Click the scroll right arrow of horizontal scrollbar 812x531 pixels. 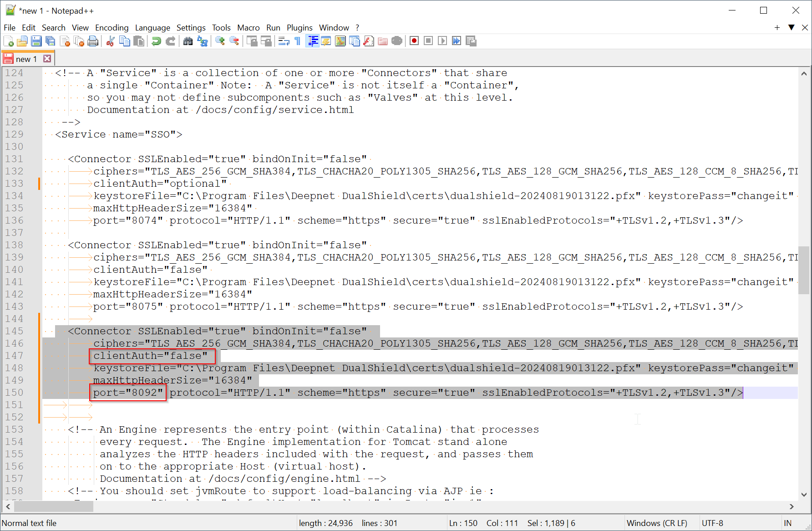[x=792, y=506]
